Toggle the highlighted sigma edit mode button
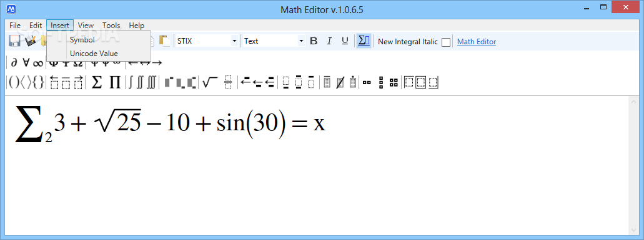The height and width of the screenshot is (240, 644). tap(364, 41)
